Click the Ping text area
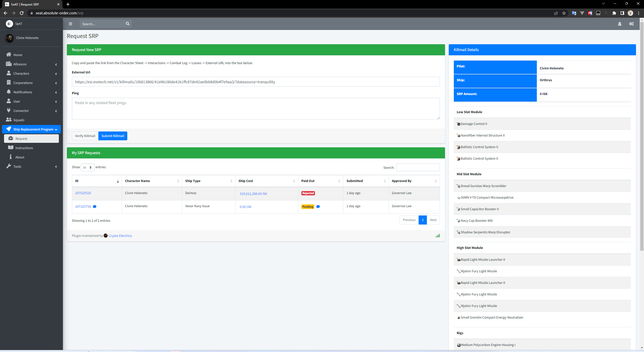This screenshot has height=352, width=644. (x=256, y=109)
